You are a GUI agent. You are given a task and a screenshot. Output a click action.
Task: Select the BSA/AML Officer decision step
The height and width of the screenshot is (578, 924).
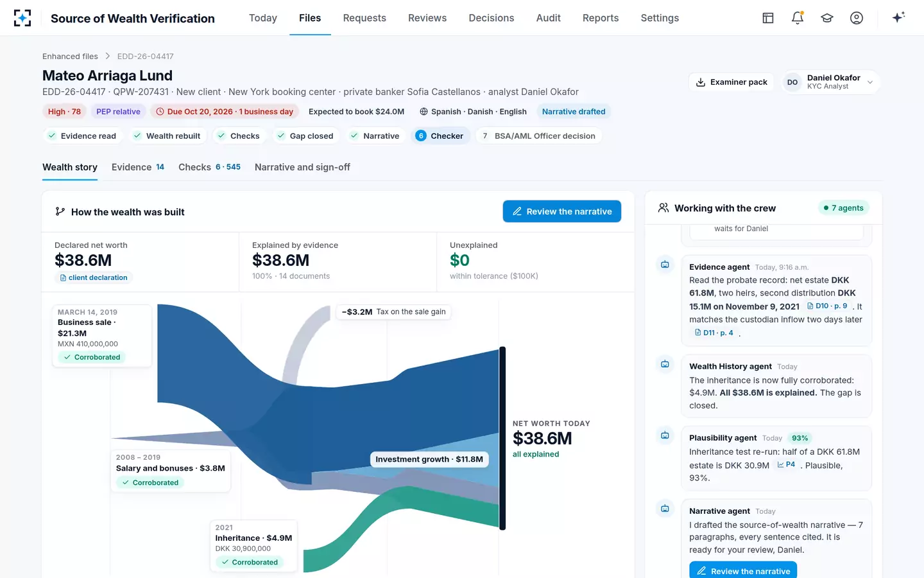click(x=538, y=136)
